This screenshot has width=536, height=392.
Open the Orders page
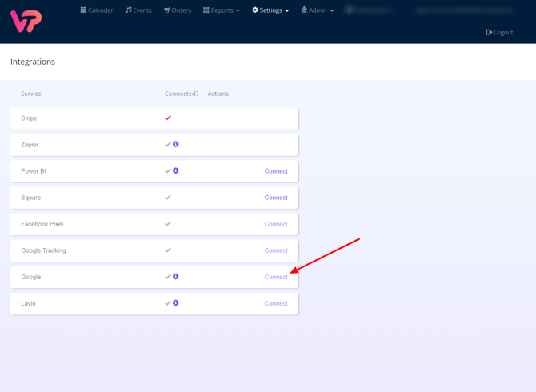178,10
